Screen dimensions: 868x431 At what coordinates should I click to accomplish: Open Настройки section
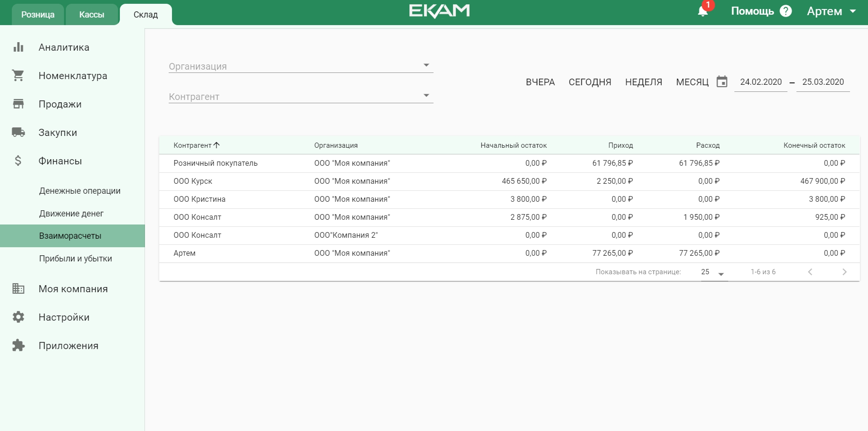pos(64,317)
